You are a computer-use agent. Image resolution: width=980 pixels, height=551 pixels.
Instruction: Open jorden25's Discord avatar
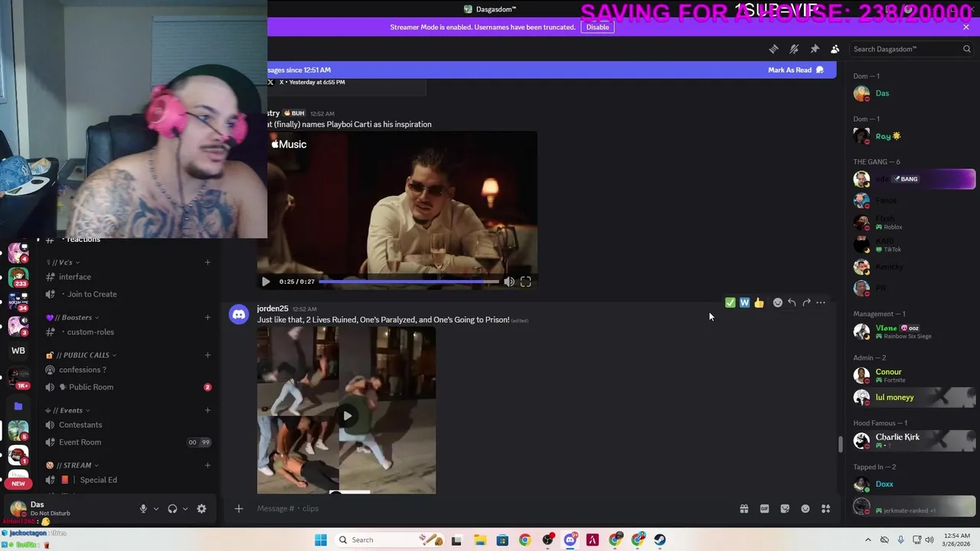pos(239,315)
